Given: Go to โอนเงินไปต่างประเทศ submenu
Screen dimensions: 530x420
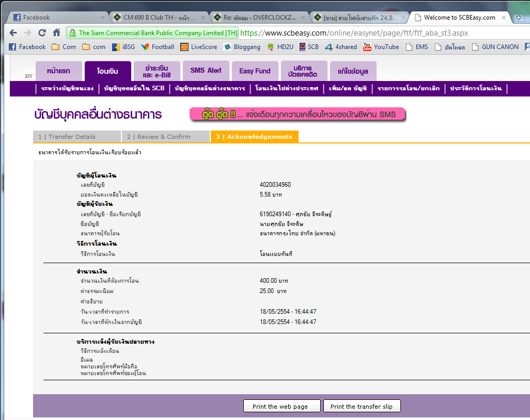Looking at the screenshot, I should pos(287,88).
